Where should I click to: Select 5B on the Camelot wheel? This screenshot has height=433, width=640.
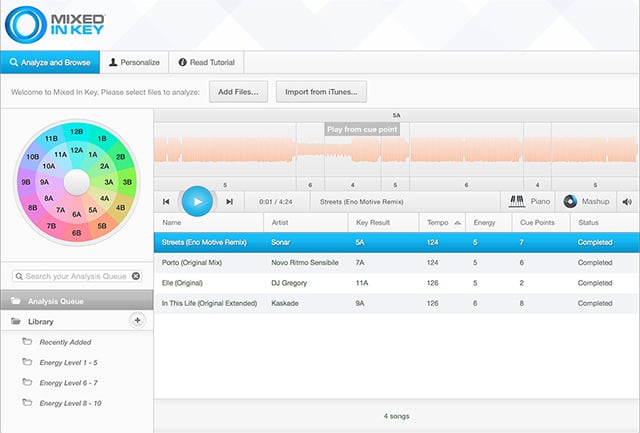point(102,226)
